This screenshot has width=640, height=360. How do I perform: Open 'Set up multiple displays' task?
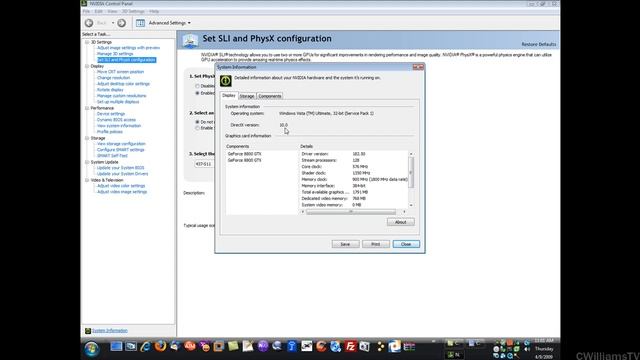coord(118,102)
